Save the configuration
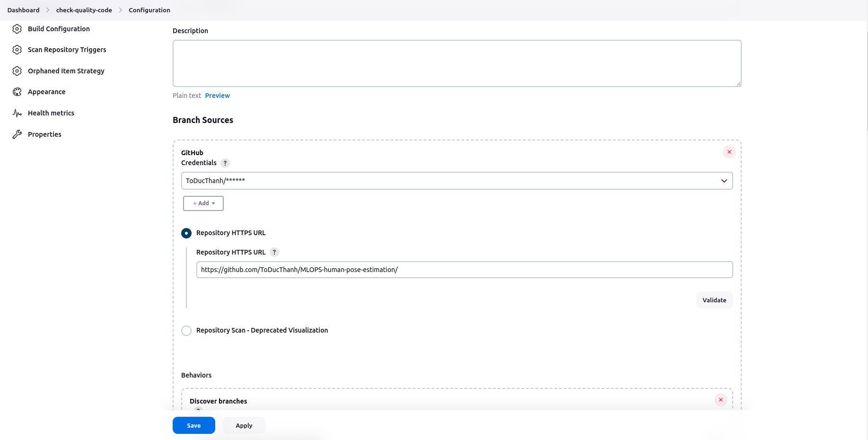Screen dimensions: 868x440 (x=194, y=425)
